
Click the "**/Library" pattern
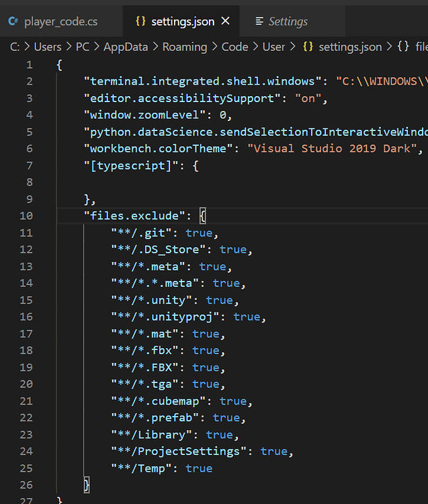coord(151,435)
